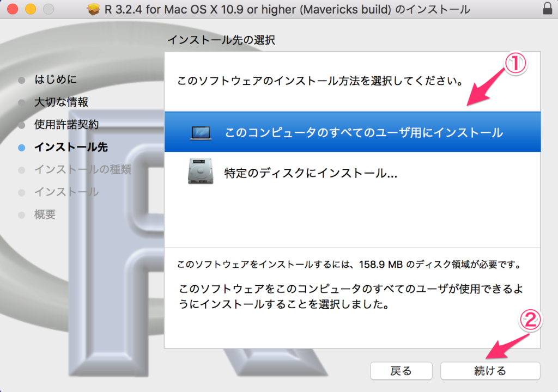Click the 158.9 MB disk space message
558x392 pixels.
[x=349, y=265]
